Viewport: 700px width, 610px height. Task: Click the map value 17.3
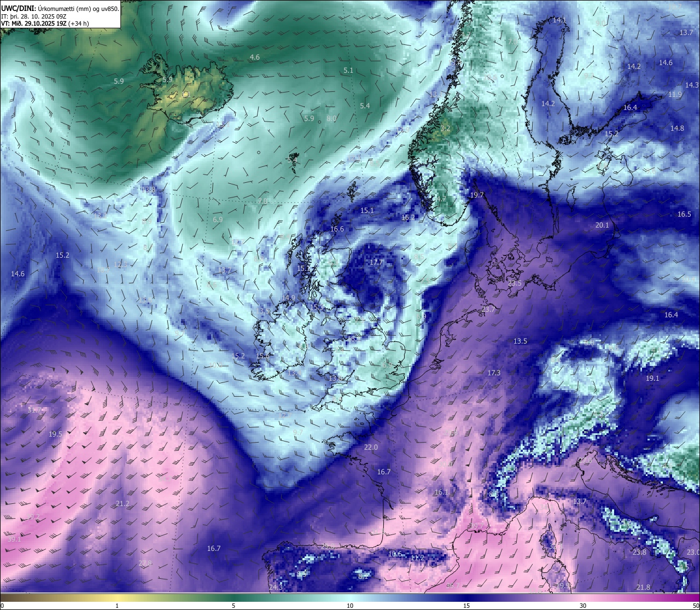(x=494, y=373)
